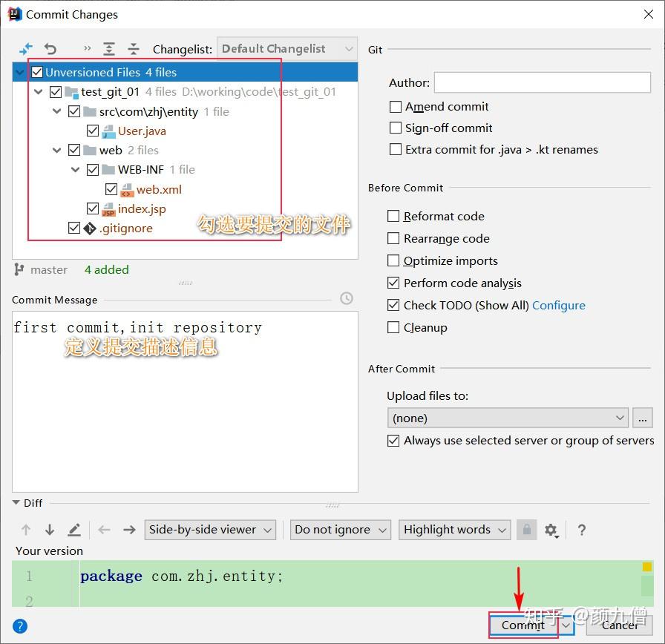
Task: Toggle the User.java checkbox
Action: (x=93, y=131)
